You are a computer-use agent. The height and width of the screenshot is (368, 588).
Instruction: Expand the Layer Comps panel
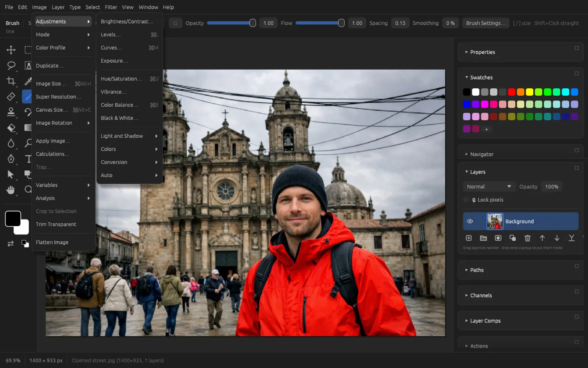466,321
